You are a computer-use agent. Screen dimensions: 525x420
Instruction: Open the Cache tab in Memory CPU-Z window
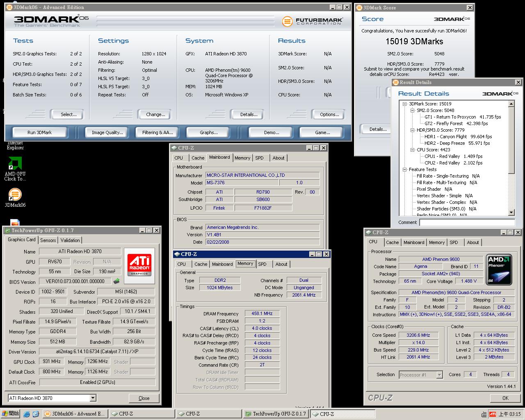coord(201,264)
